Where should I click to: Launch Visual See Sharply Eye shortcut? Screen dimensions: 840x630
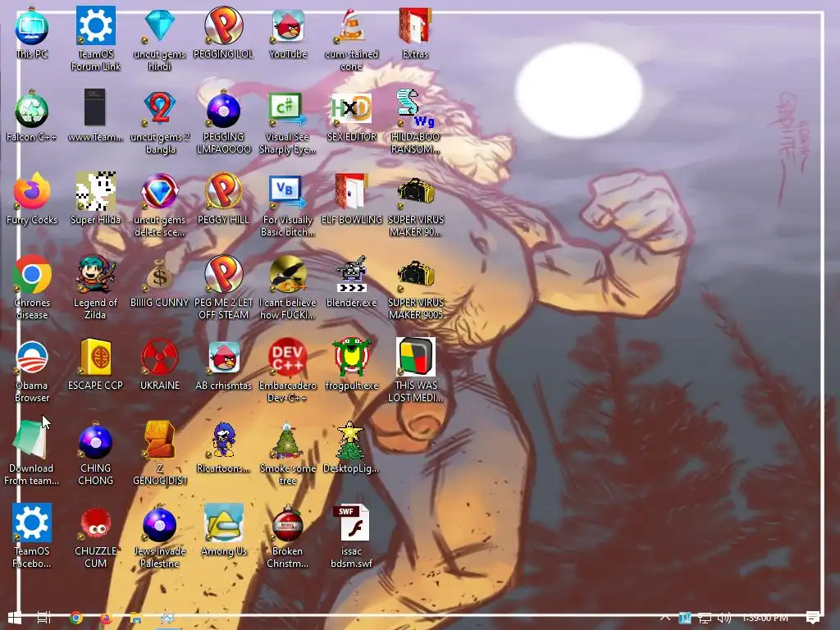(288, 121)
